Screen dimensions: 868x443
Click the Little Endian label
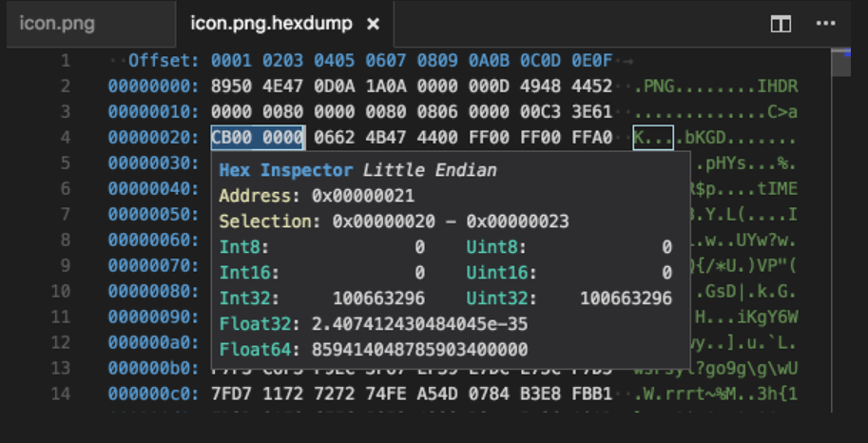coord(430,170)
